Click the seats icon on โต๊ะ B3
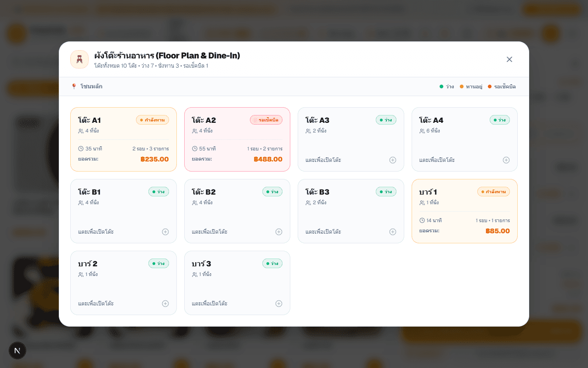This screenshot has height=368, width=588. click(x=308, y=203)
